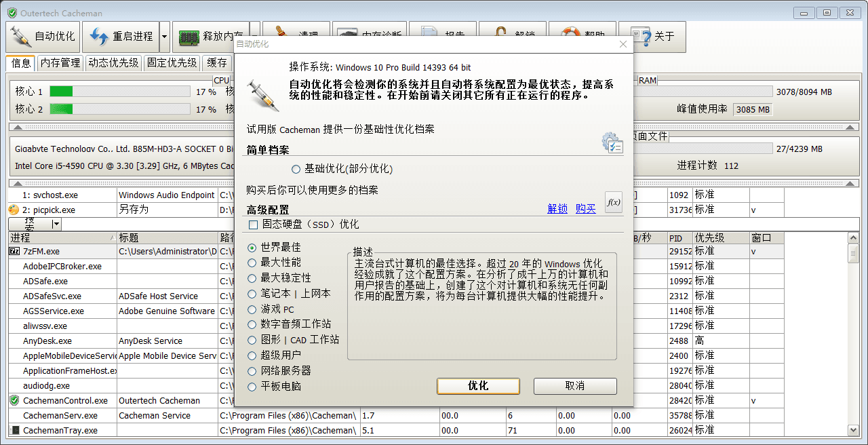Click the 购买 link in dialog
Image resolution: width=868 pixels, height=445 pixels.
586,209
